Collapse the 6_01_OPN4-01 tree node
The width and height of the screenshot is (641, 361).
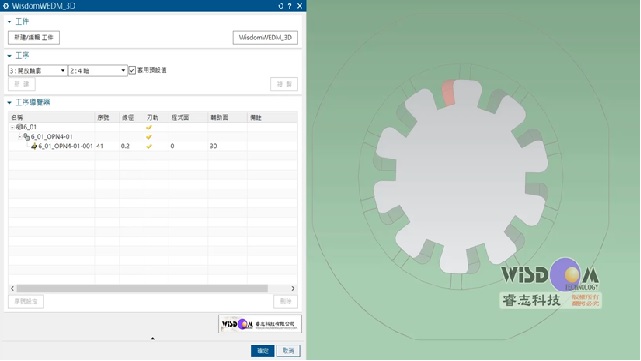pos(20,137)
